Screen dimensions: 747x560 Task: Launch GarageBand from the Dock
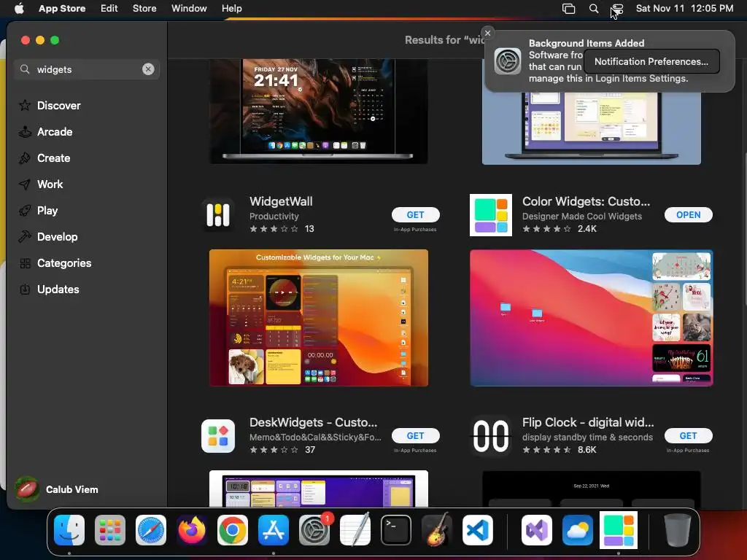(x=437, y=530)
